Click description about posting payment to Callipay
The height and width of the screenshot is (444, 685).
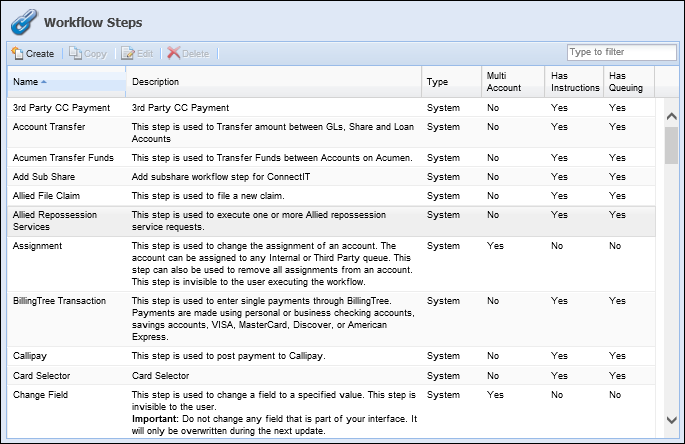click(228, 356)
